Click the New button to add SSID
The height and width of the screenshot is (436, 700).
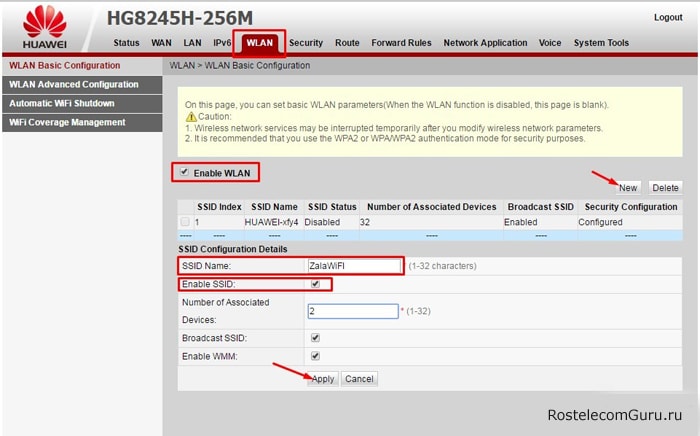pyautogui.click(x=628, y=188)
